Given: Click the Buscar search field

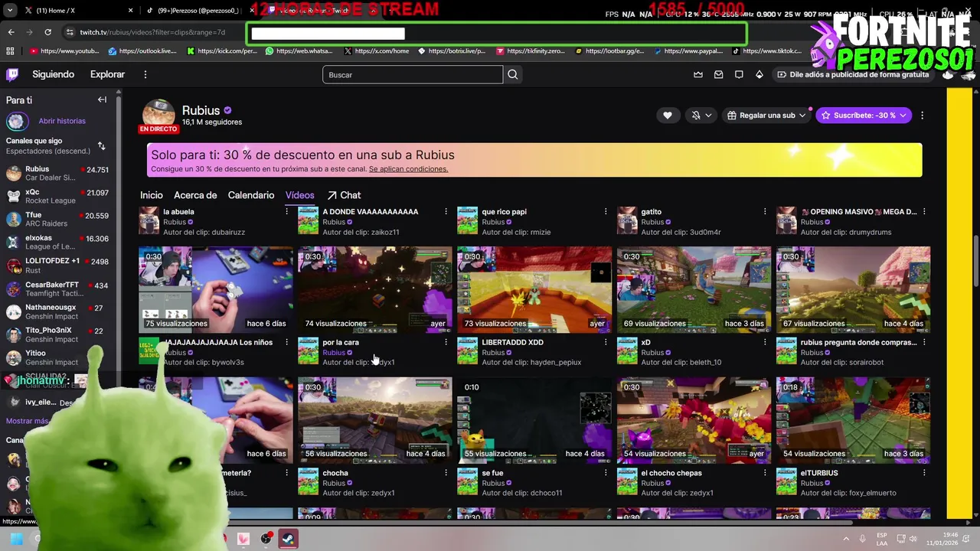Looking at the screenshot, I should pyautogui.click(x=413, y=74).
